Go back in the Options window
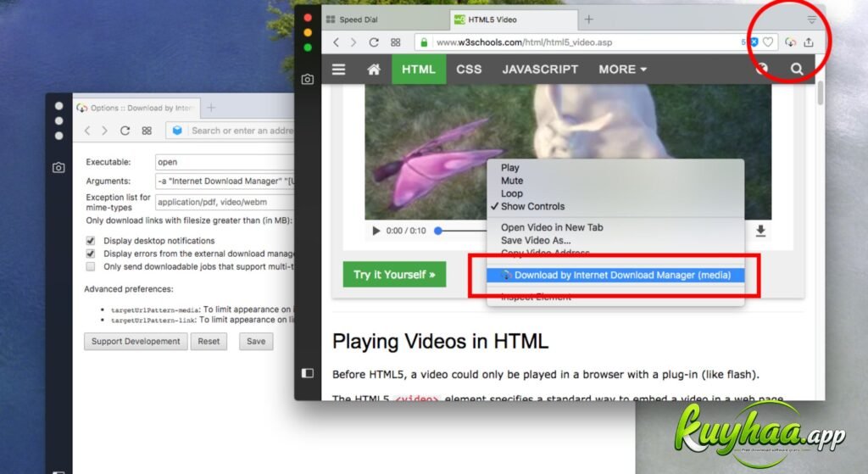868x474 pixels. coord(87,131)
